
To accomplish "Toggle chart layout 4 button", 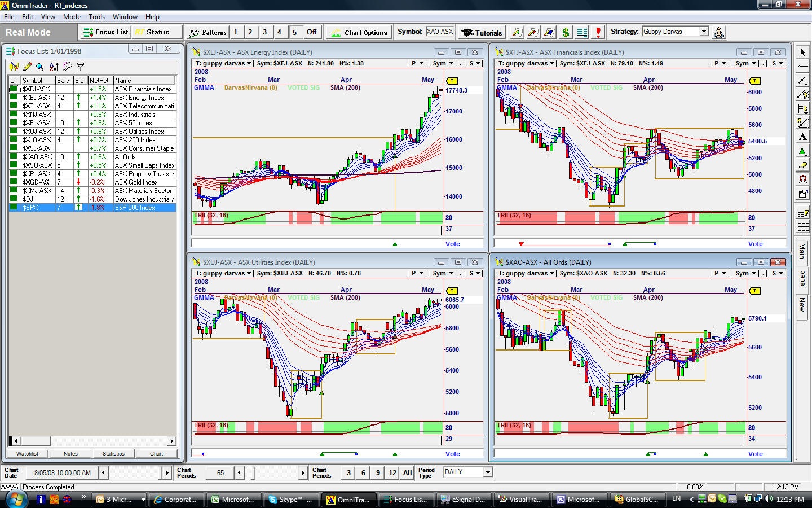I will [280, 32].
